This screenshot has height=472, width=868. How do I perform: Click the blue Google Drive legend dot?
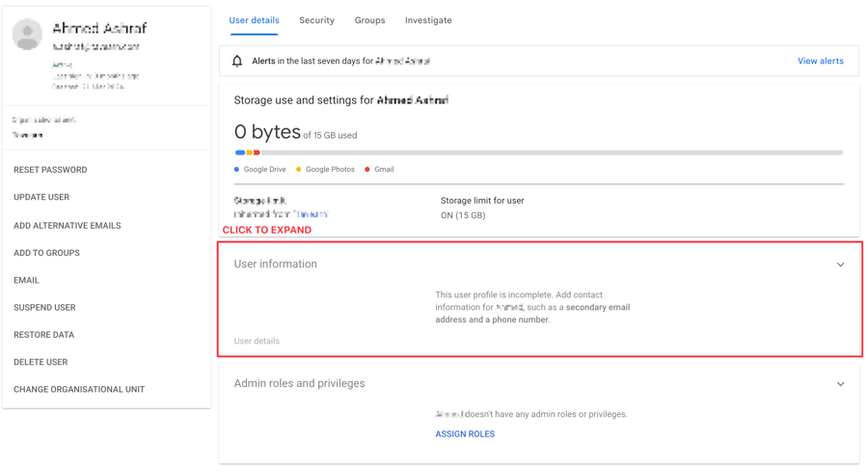pyautogui.click(x=237, y=169)
